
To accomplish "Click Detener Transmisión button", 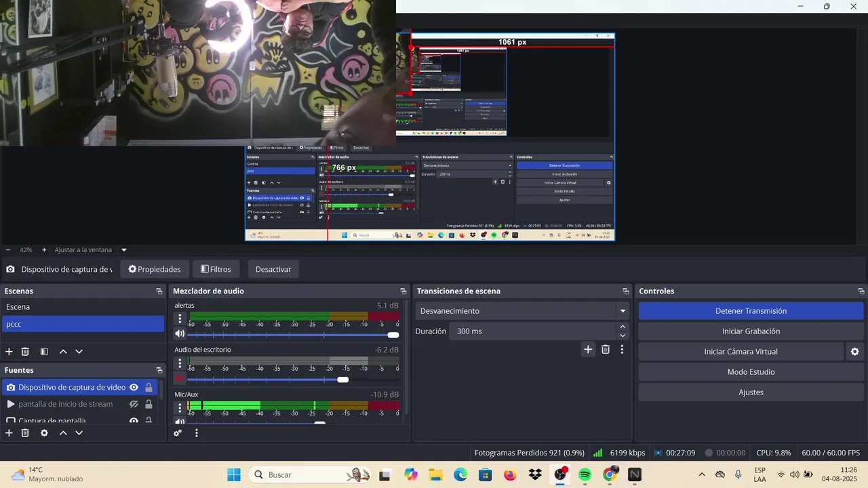I will pyautogui.click(x=751, y=311).
